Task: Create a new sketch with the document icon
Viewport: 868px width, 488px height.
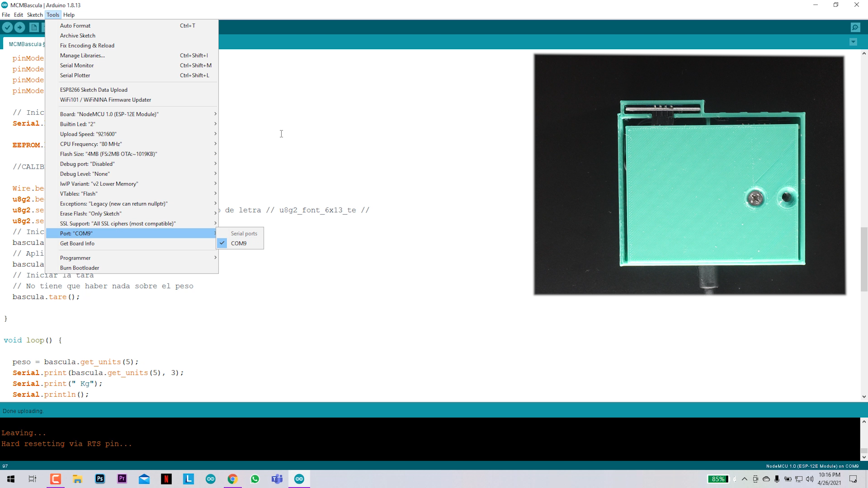Action: pyautogui.click(x=34, y=27)
